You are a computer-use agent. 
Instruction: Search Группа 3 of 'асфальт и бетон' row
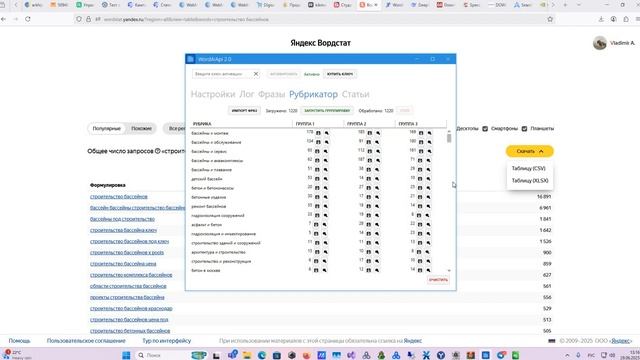[x=428, y=224]
